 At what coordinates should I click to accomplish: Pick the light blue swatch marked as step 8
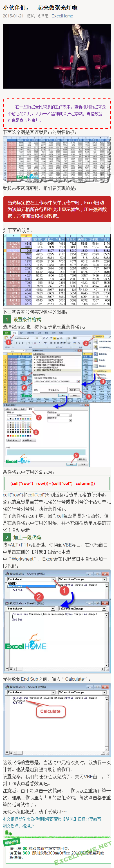(x=28, y=425)
